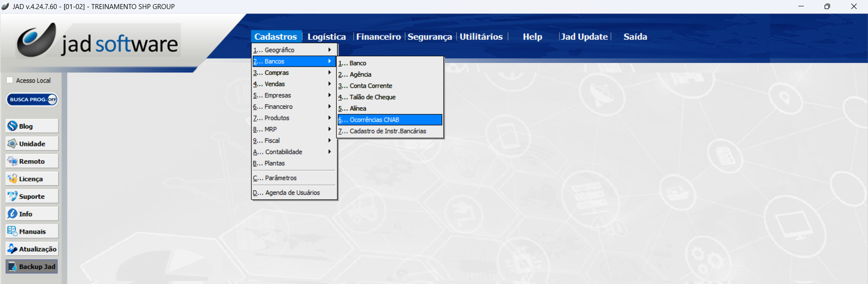Expand the Compras submenu arrow
The image size is (868, 284).
329,72
